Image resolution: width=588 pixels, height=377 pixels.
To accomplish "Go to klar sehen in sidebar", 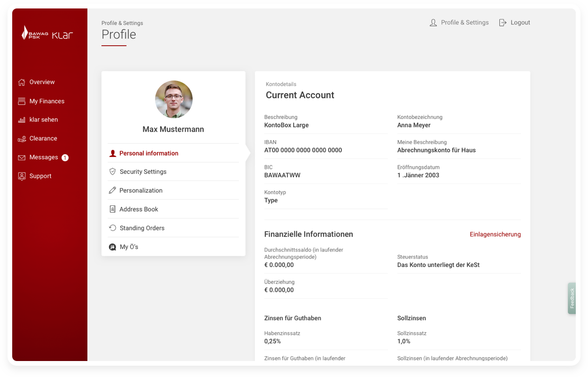I will click(44, 120).
